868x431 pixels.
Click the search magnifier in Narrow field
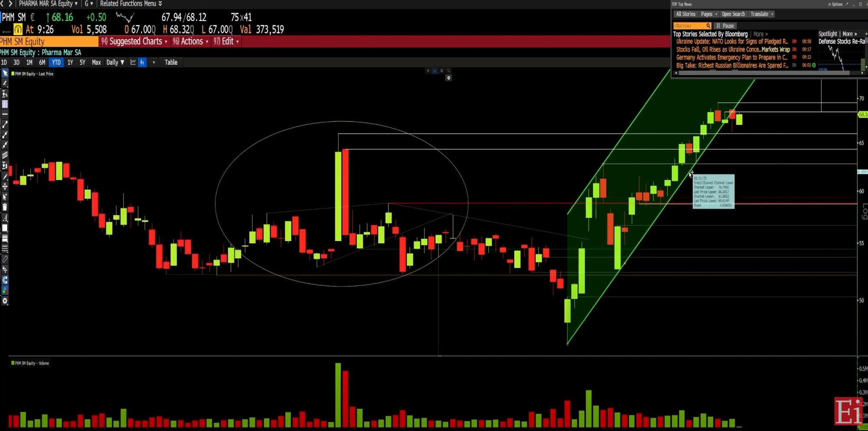708,26
